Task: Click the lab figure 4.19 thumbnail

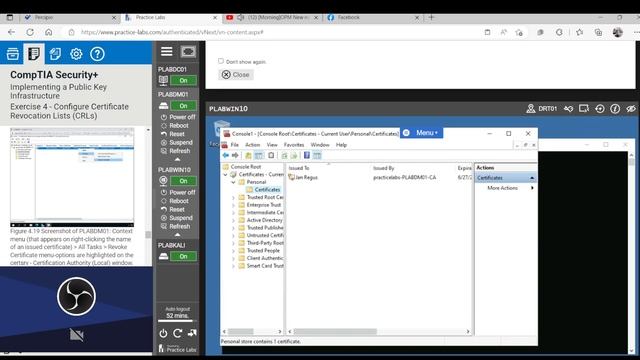Action: coord(72,177)
